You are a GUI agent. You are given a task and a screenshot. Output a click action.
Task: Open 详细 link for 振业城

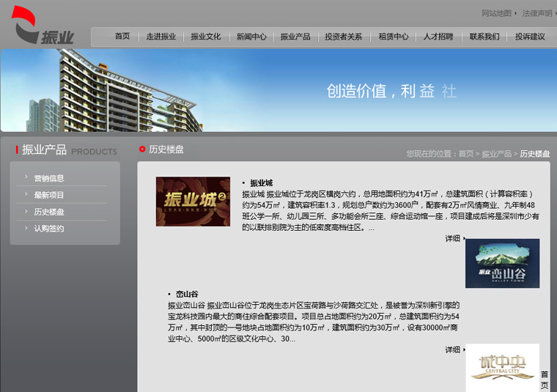(453, 238)
